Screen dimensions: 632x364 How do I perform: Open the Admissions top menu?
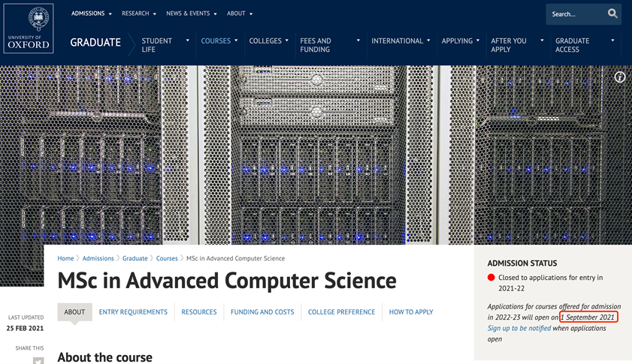coord(88,14)
